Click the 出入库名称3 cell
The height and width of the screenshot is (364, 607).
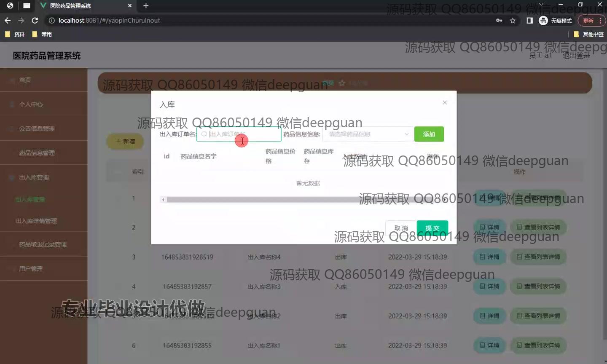[x=264, y=286]
